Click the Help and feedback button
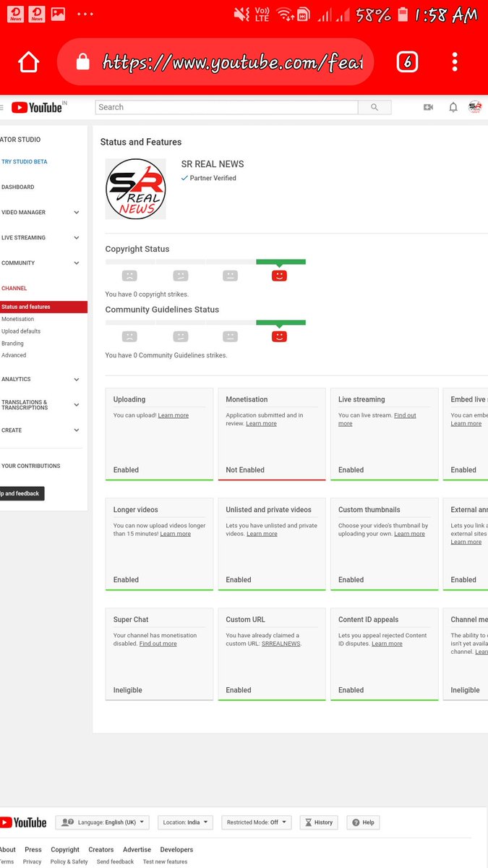This screenshot has height=868, width=488. tap(22, 493)
